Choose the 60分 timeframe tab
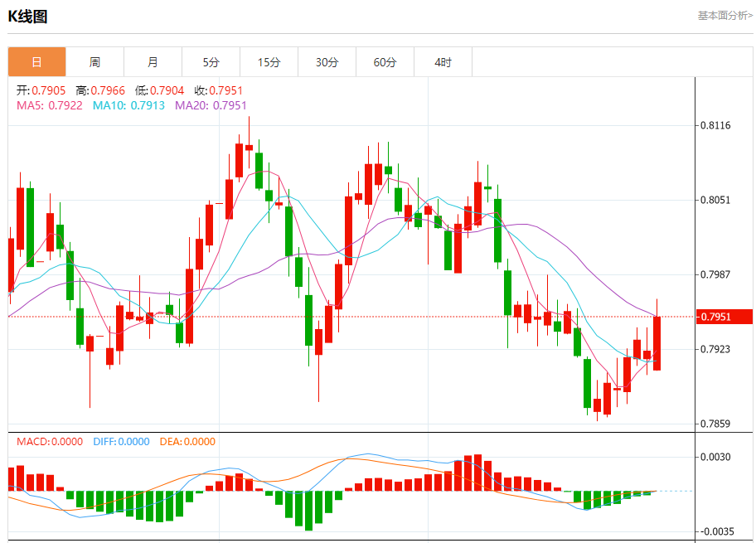 coord(385,62)
